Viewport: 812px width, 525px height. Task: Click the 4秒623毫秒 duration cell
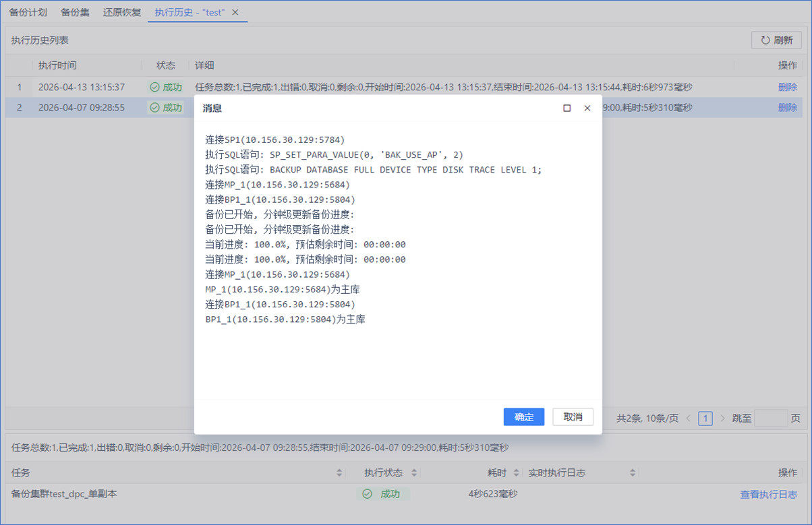click(492, 495)
